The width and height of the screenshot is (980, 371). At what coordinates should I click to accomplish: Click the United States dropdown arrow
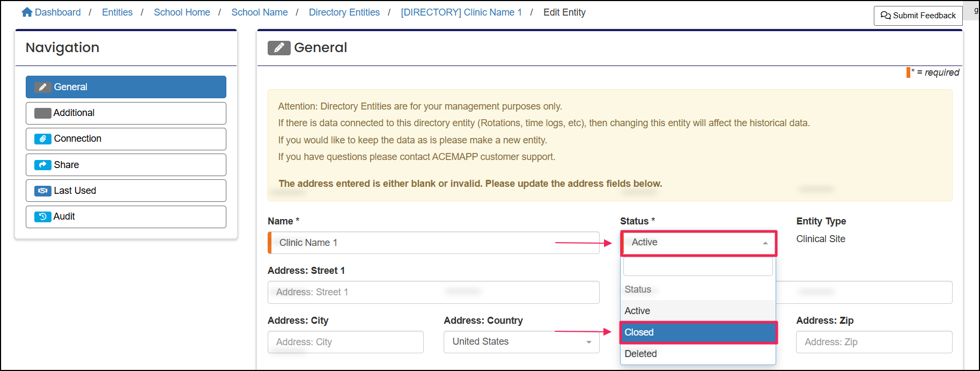pos(589,342)
